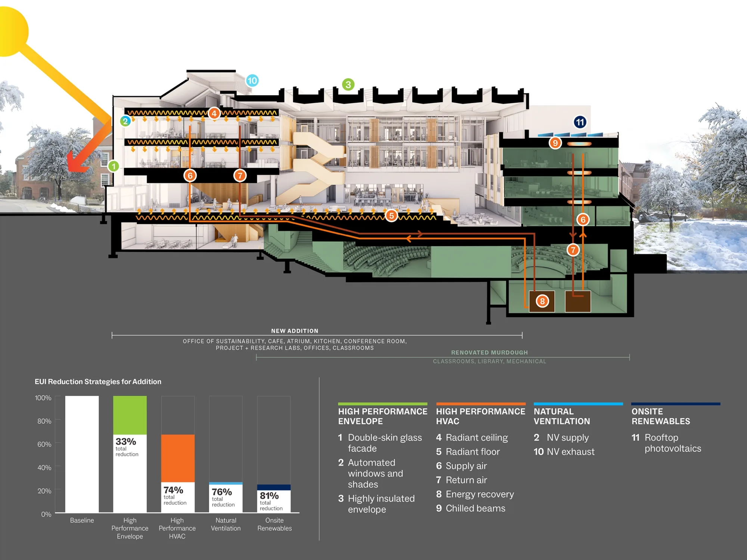Click green marker 1 on glass facade

pyautogui.click(x=114, y=166)
